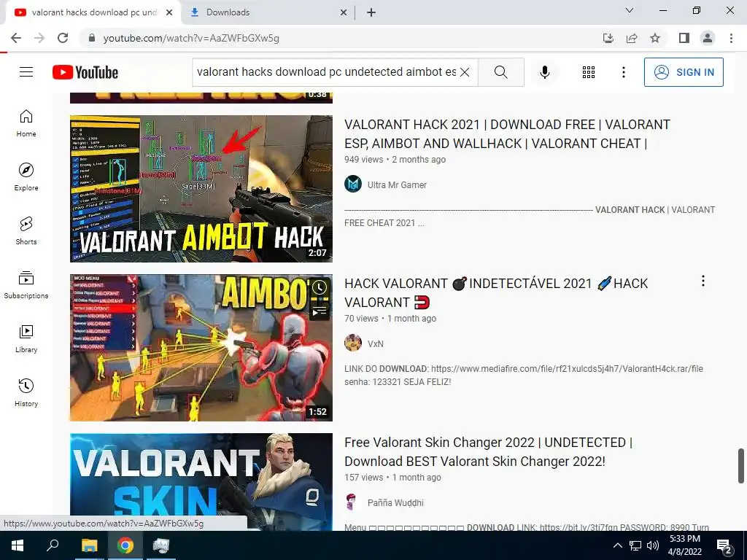Click the address bar URL

click(x=191, y=38)
